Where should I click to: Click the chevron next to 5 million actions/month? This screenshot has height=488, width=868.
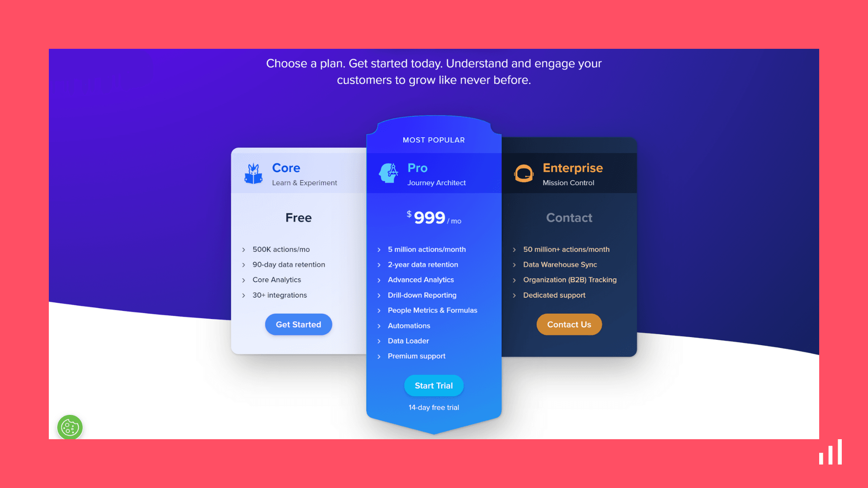[x=379, y=249]
